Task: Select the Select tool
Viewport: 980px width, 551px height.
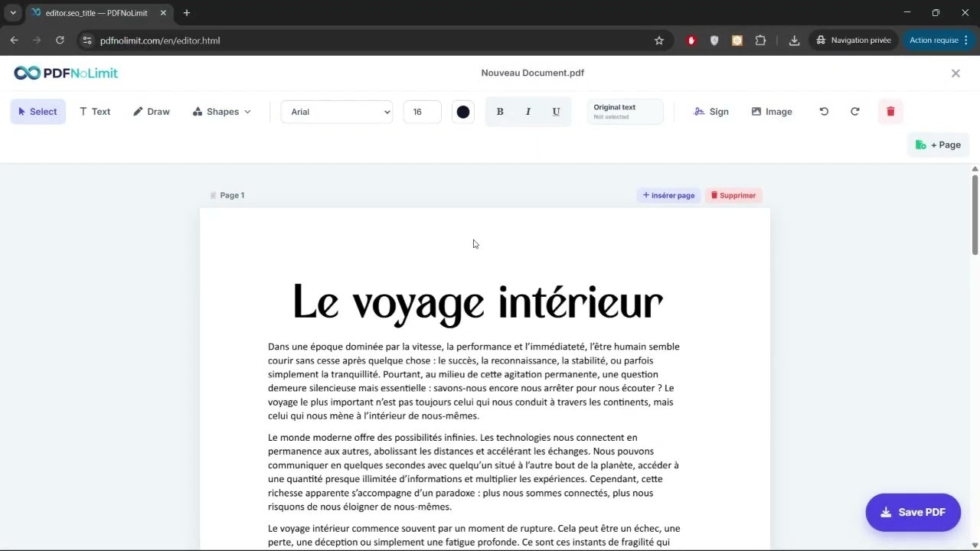Action: coord(38,111)
